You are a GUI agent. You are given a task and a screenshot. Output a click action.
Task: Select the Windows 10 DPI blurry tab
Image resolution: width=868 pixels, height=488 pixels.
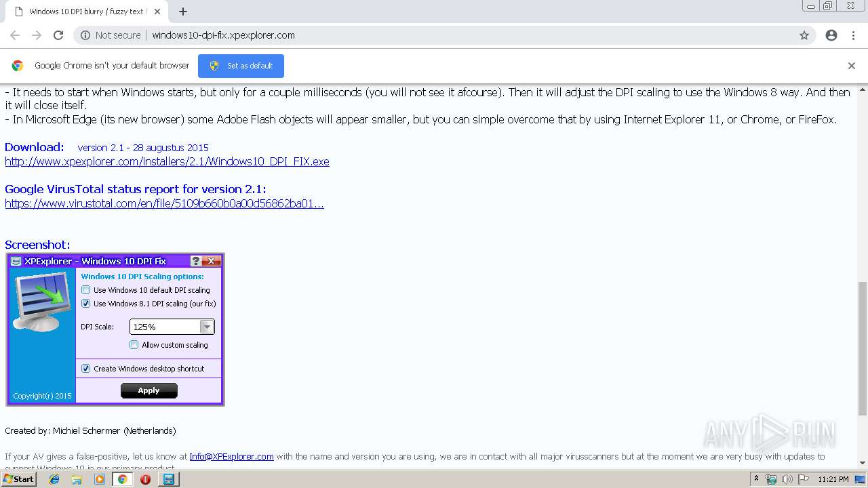87,12
